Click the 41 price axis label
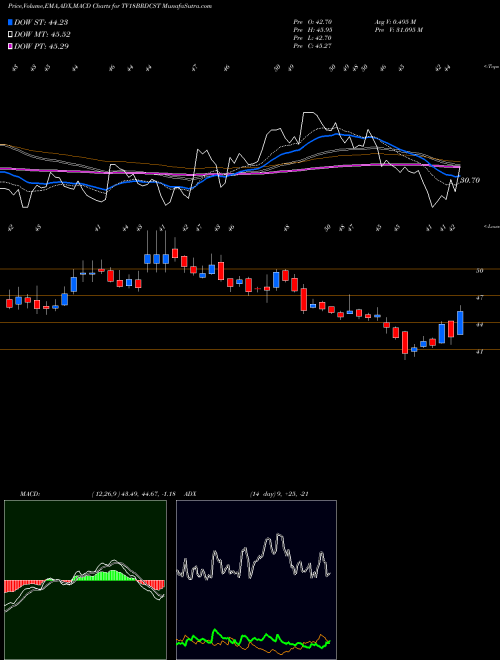The width and height of the screenshot is (500, 660). [479, 351]
